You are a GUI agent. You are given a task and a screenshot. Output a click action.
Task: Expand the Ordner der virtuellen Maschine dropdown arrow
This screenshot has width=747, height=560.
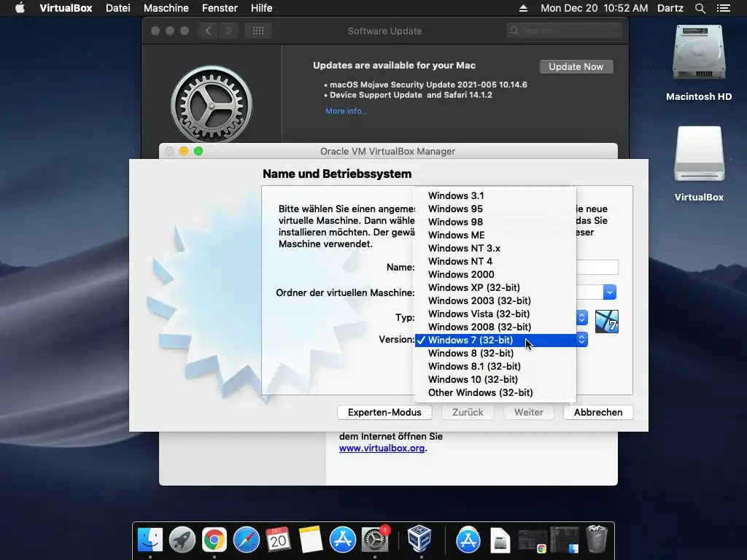[x=609, y=292]
